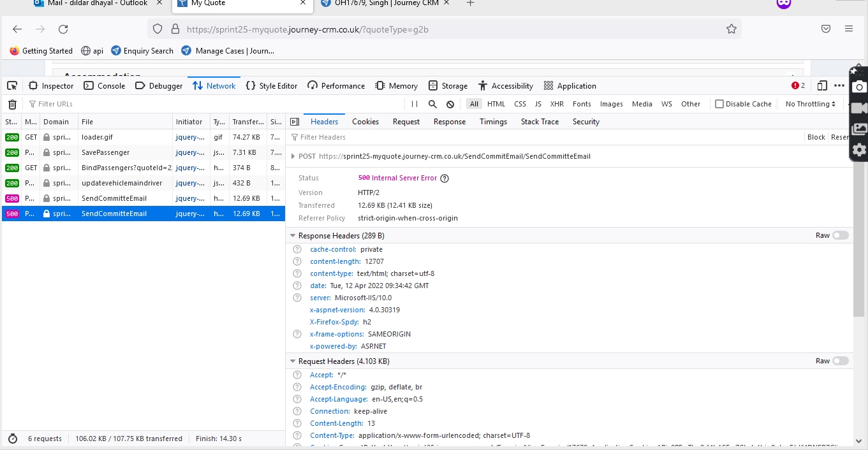Reload the current page
Image resolution: width=868 pixels, height=450 pixels.
click(x=63, y=29)
